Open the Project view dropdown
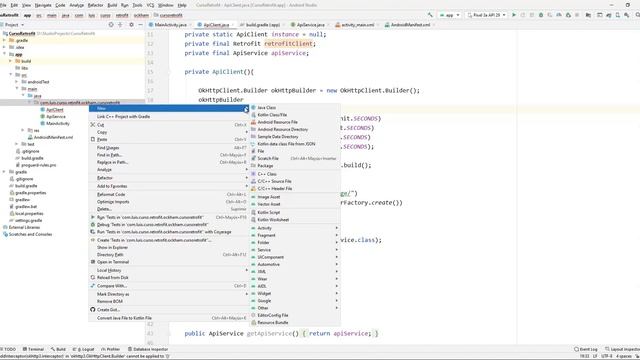The image size is (640, 360). (13, 25)
